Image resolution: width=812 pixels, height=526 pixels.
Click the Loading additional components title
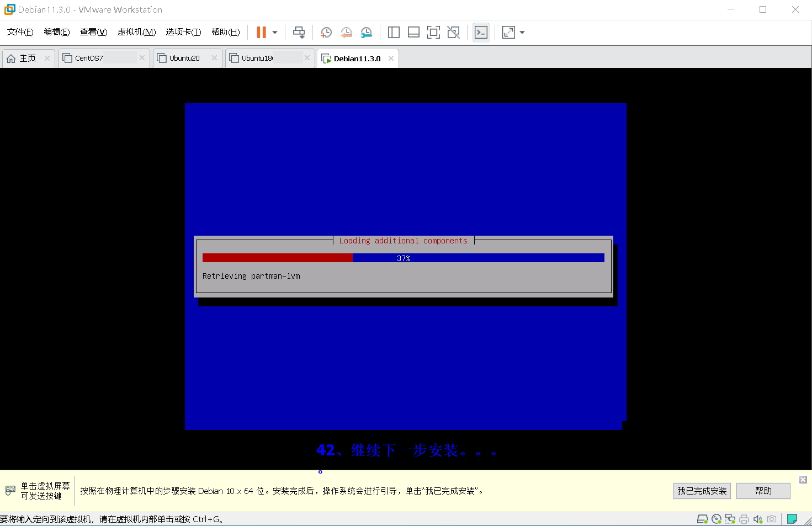404,241
